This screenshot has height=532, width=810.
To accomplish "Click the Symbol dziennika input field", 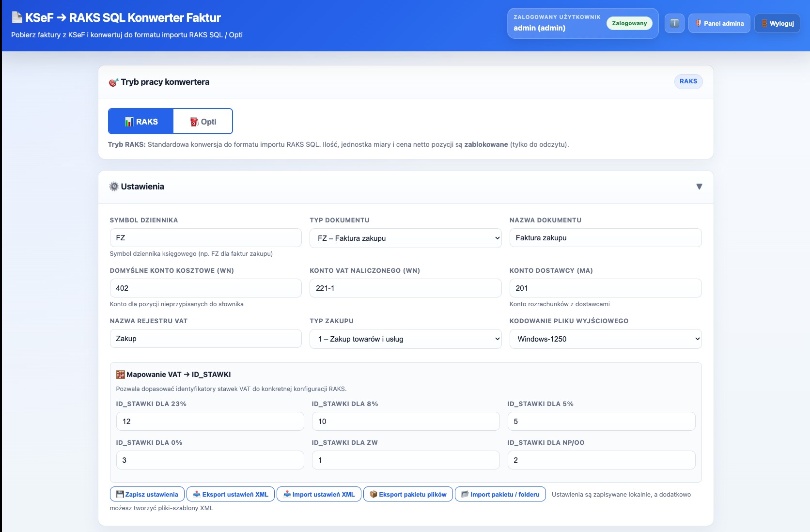I will click(x=206, y=238).
